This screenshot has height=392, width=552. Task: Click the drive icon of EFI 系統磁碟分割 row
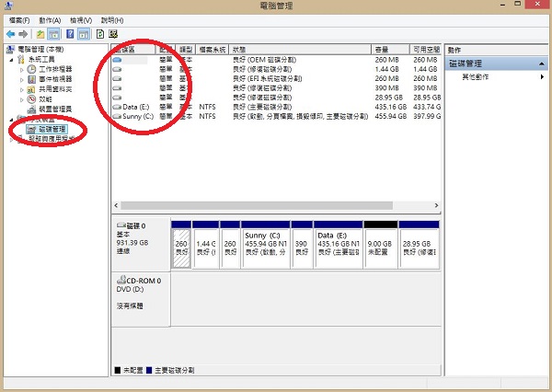coord(117,78)
